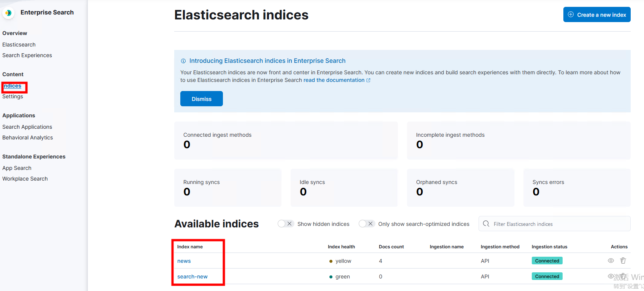Click the Orphaned syncs card
Screen dimensions: 644x291
(461, 187)
